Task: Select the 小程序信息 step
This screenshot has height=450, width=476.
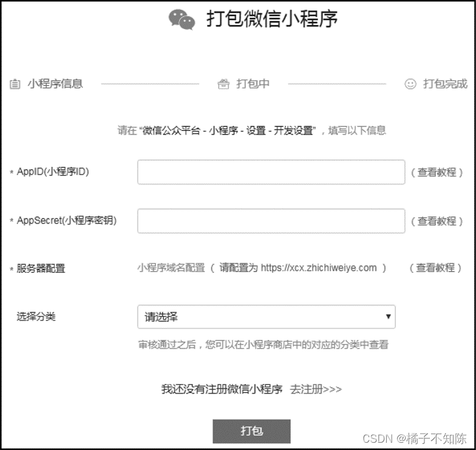Action: coord(46,84)
